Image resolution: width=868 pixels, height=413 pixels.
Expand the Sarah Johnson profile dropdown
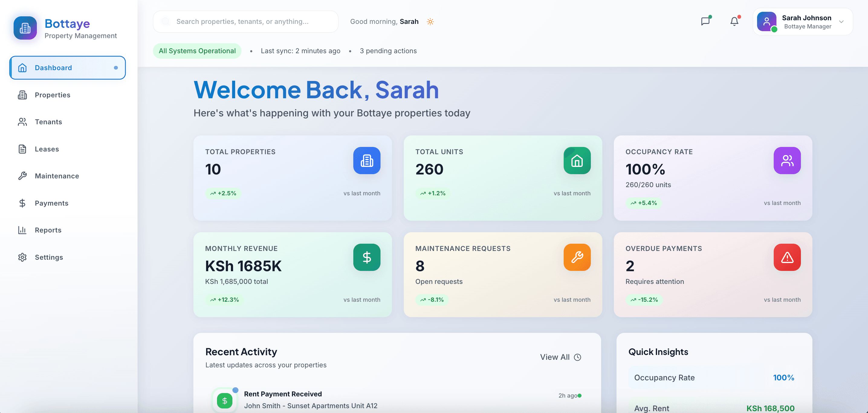(x=803, y=21)
